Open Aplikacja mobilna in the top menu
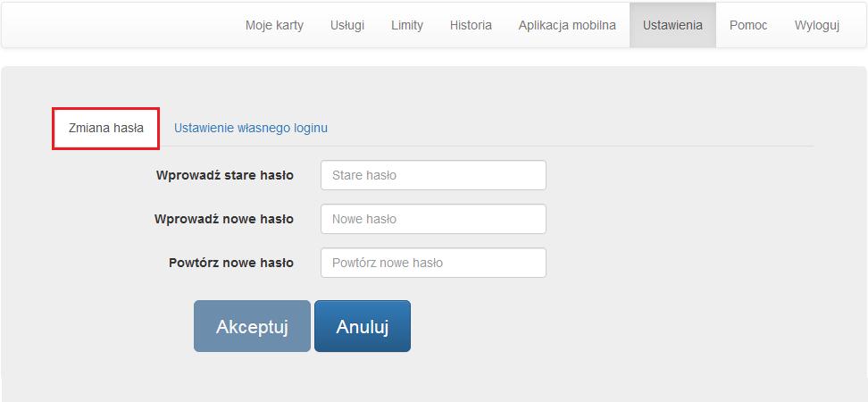Viewport: 868px width, 402px height. 567,26
